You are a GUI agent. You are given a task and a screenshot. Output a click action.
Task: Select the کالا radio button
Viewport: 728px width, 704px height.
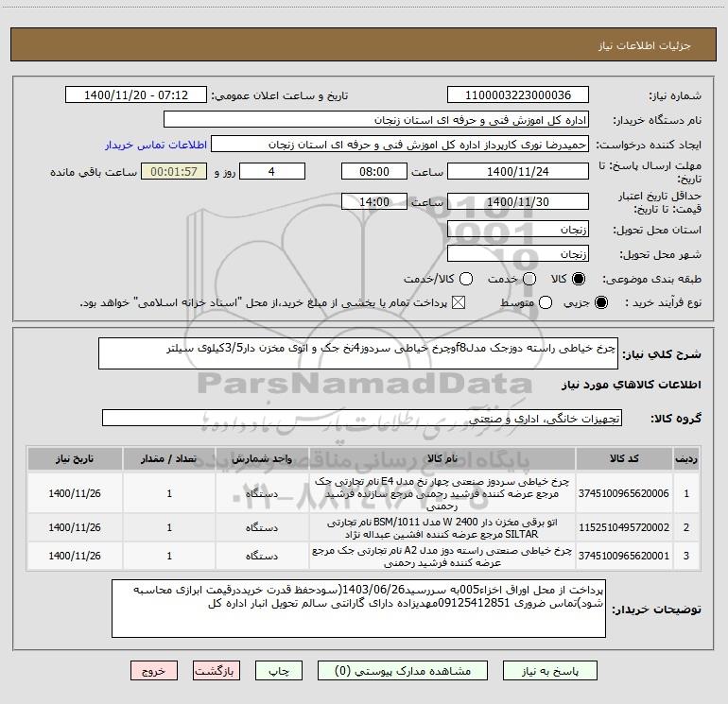579,279
